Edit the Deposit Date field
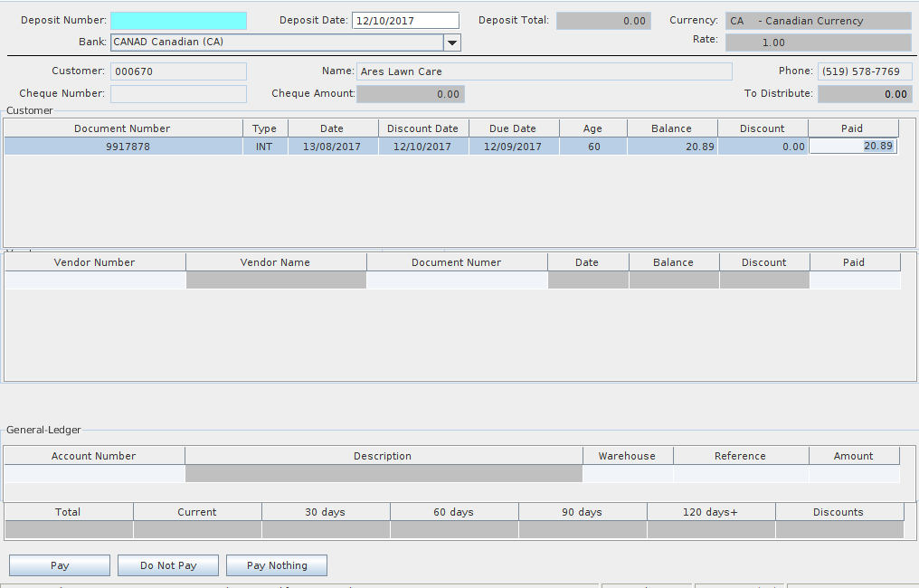919x588 pixels. (405, 21)
